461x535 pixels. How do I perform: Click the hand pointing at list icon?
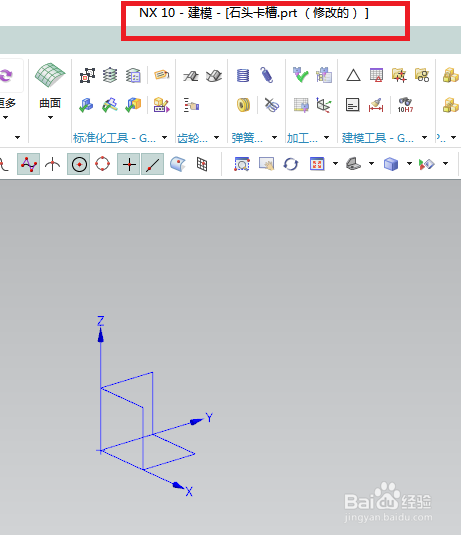[x=191, y=105]
